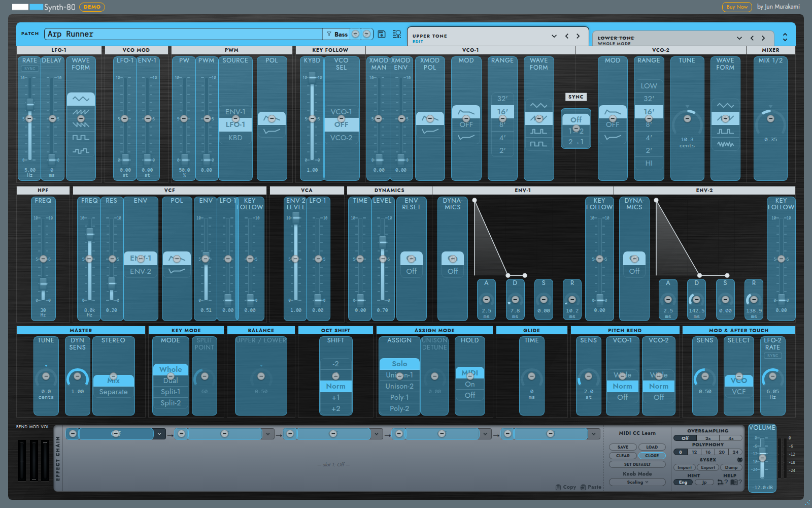Switch hint language to Jp

point(704,482)
